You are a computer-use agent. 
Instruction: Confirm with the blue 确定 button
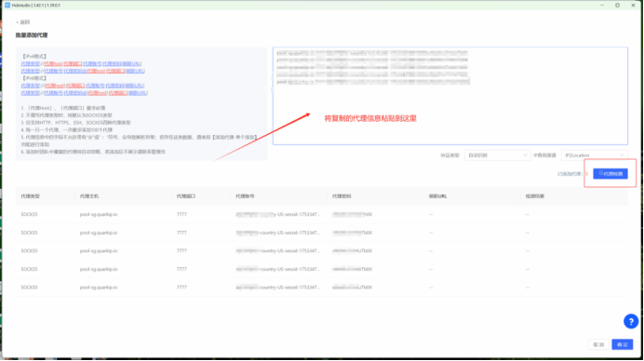pos(623,344)
